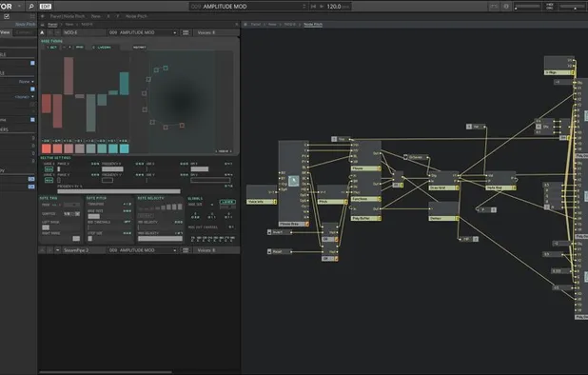Select the topmost cyan node point in XY field
The image size is (588, 375).
click(166, 68)
